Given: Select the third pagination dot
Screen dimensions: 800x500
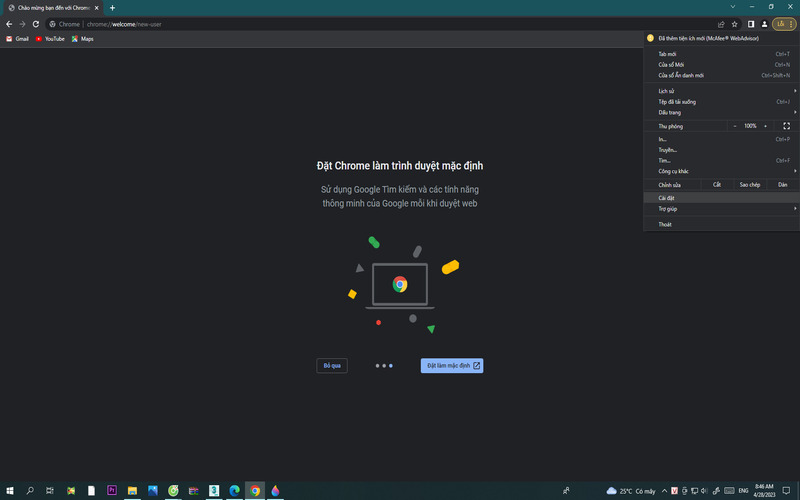Looking at the screenshot, I should click(x=391, y=366).
